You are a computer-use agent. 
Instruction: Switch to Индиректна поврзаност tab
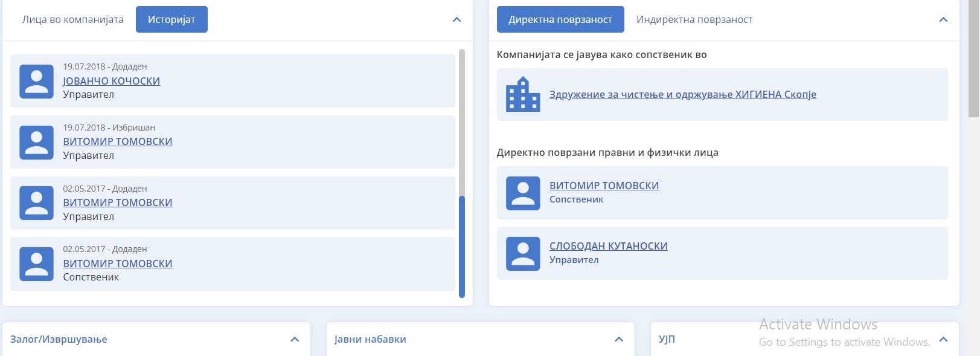[x=694, y=20]
